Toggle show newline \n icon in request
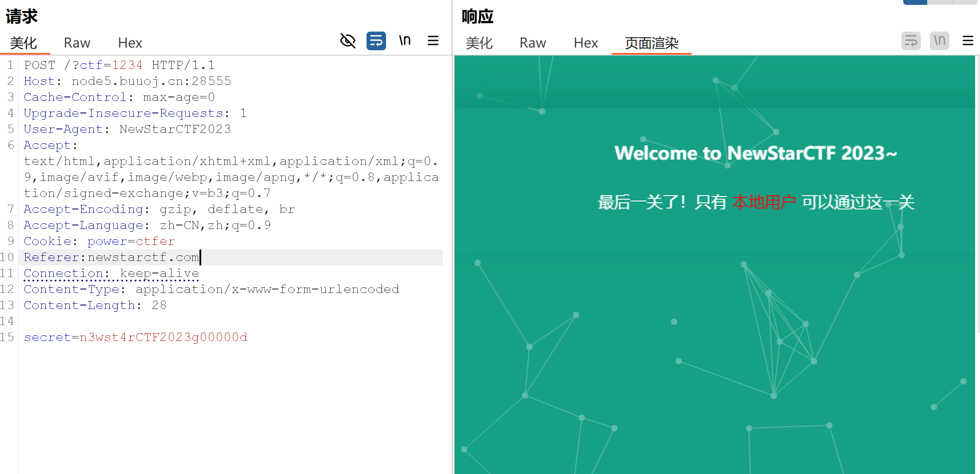 pyautogui.click(x=405, y=41)
